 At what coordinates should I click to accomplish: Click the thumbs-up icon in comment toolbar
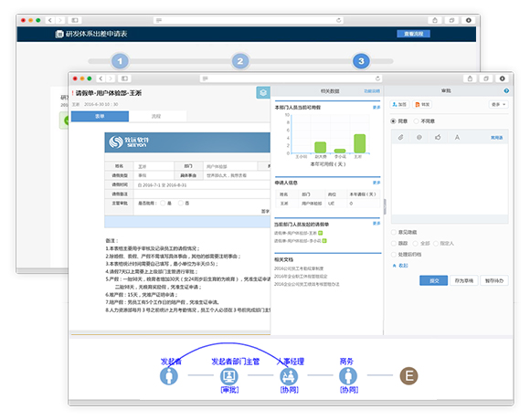[438, 137]
